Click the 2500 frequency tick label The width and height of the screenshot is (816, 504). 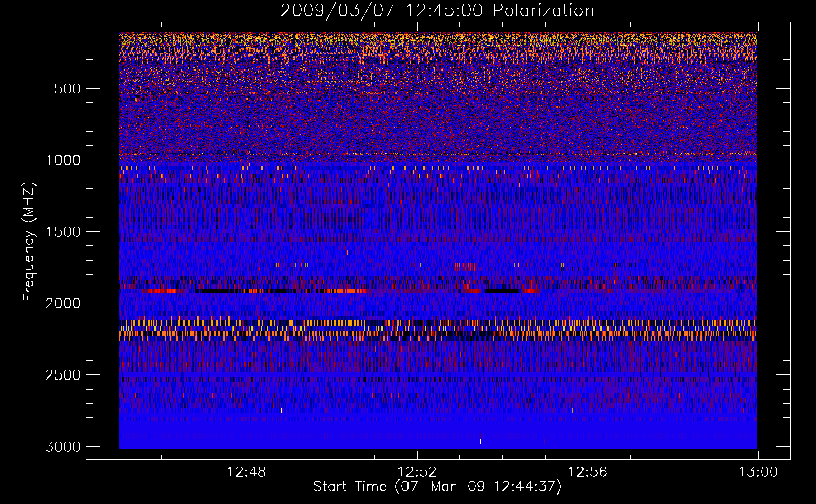63,375
